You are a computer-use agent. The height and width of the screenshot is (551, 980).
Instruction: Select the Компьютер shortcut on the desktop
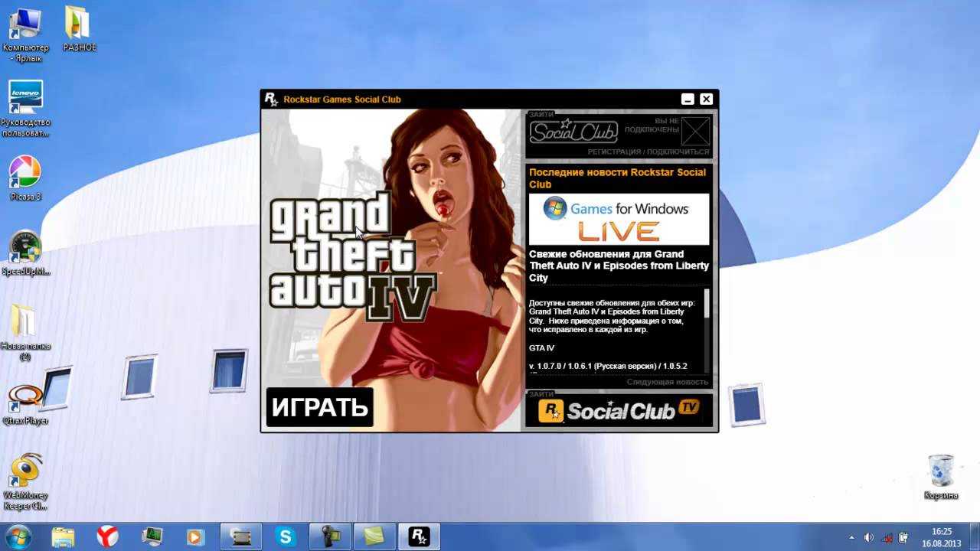coord(25,34)
